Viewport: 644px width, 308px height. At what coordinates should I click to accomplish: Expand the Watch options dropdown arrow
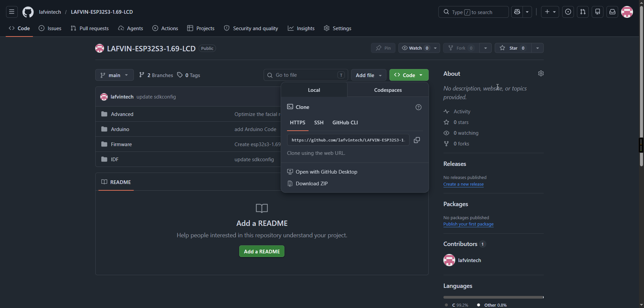[435, 48]
